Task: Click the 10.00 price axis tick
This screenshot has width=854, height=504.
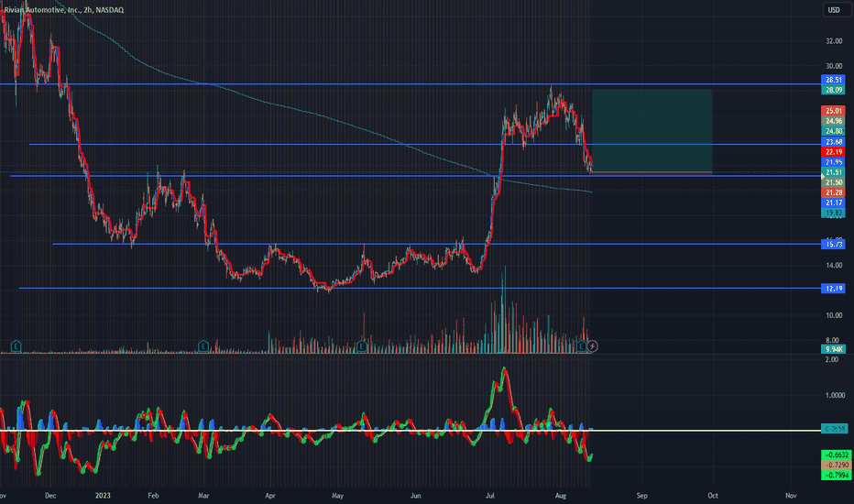Action: (x=834, y=315)
